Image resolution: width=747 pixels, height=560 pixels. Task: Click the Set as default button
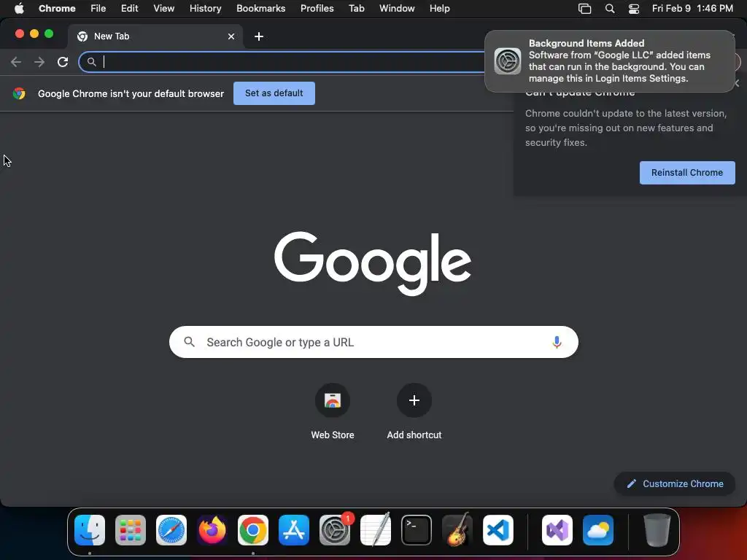[274, 93]
